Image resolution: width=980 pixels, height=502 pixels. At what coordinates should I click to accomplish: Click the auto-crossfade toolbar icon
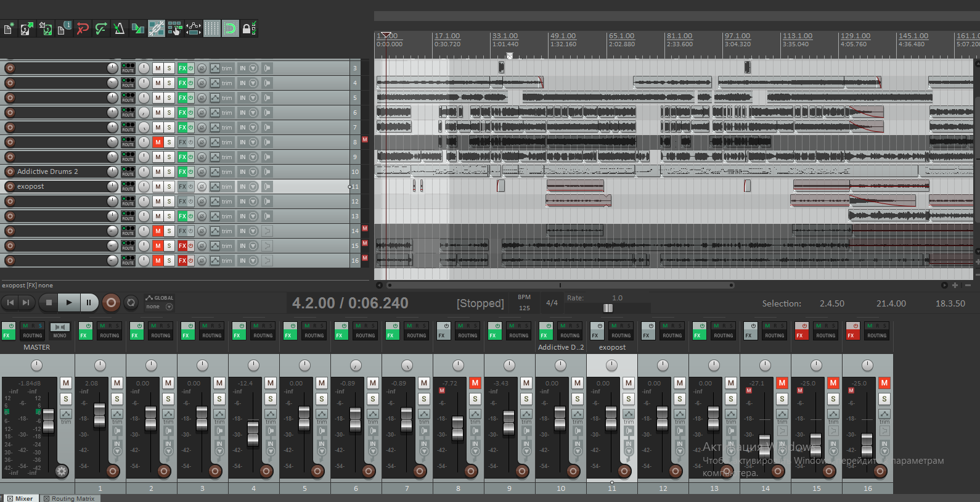[x=138, y=28]
